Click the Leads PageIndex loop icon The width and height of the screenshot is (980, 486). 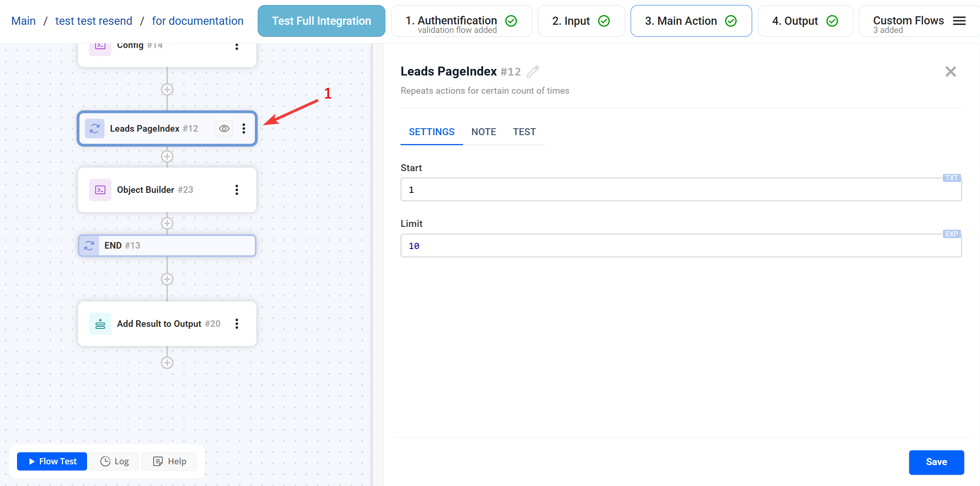(x=94, y=128)
